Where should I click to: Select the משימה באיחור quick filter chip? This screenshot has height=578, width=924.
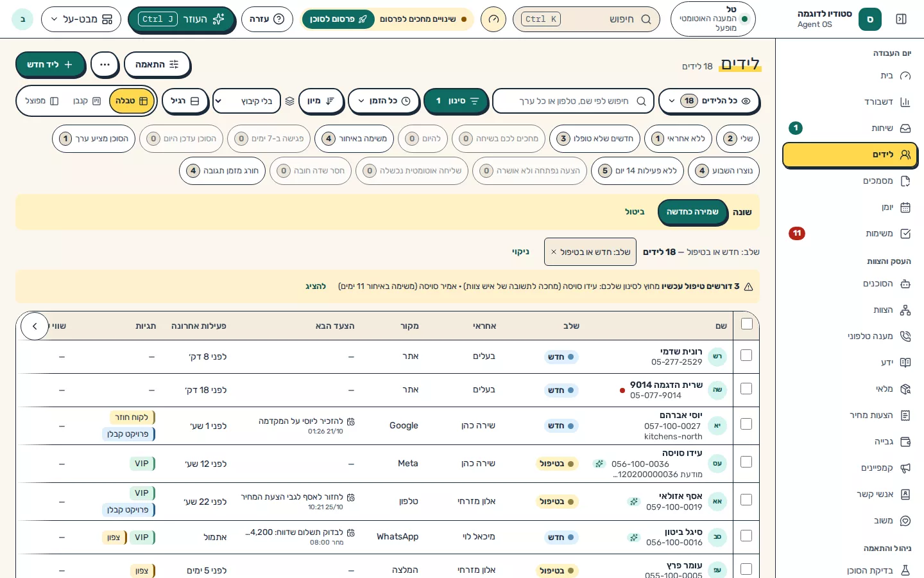354,139
